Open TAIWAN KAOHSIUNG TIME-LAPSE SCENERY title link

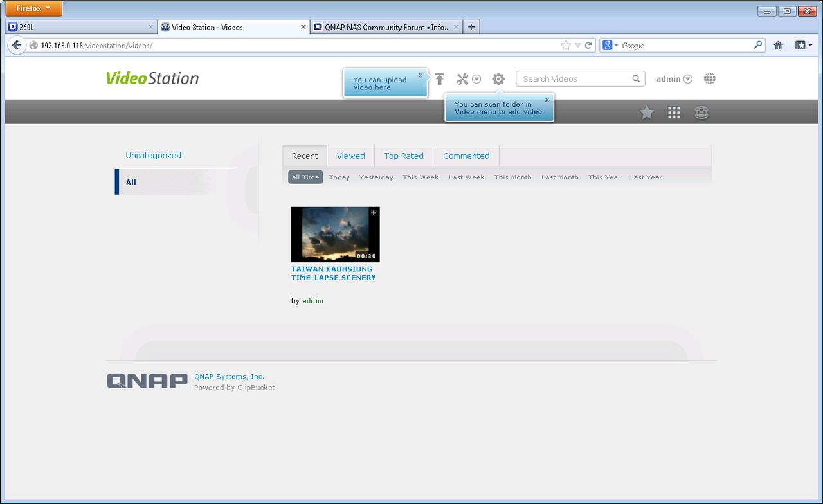[334, 273]
